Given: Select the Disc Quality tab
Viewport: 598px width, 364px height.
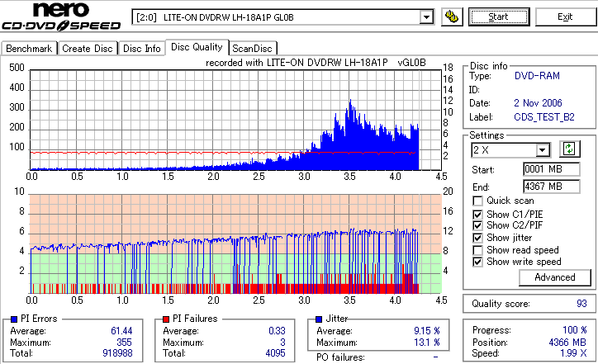Looking at the screenshot, I should [197, 47].
